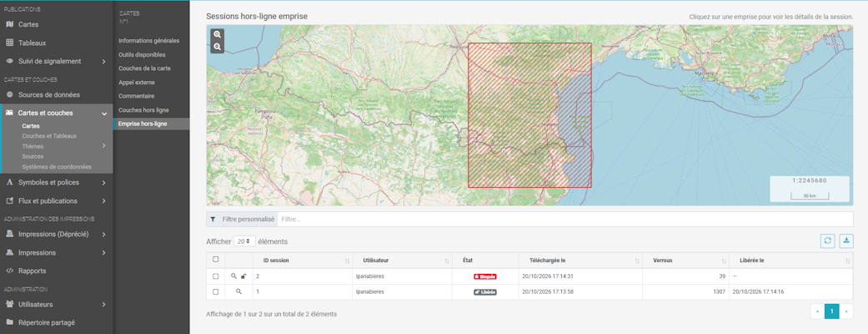Go to Systèmes de coordonnées

coord(57,166)
